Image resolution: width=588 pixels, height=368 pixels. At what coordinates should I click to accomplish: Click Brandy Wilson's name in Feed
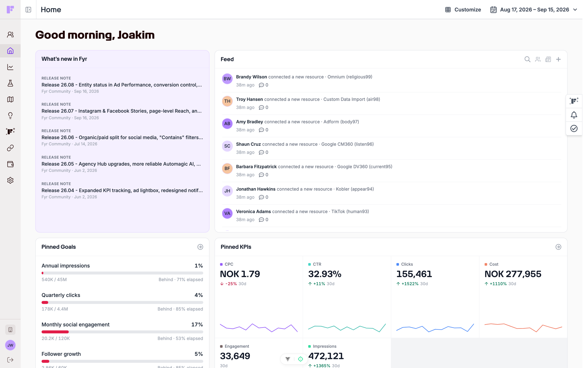(251, 77)
